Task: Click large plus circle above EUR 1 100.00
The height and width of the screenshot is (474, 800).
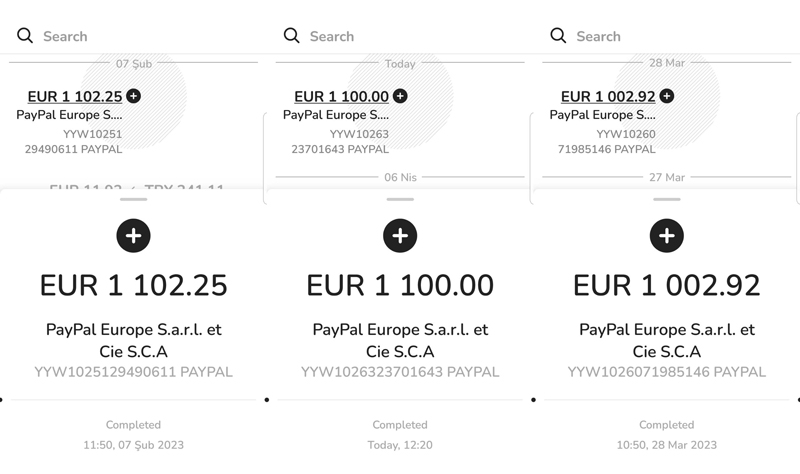Action: 401,236
